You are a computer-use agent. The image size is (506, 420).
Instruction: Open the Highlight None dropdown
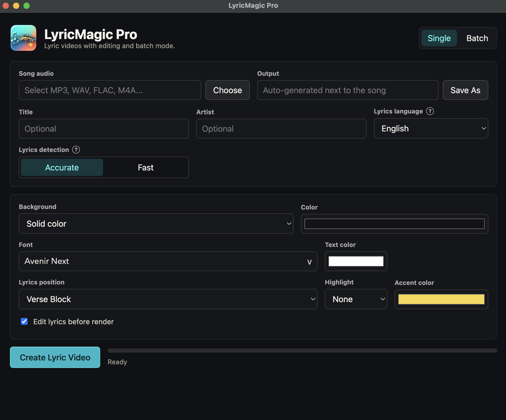click(x=356, y=299)
